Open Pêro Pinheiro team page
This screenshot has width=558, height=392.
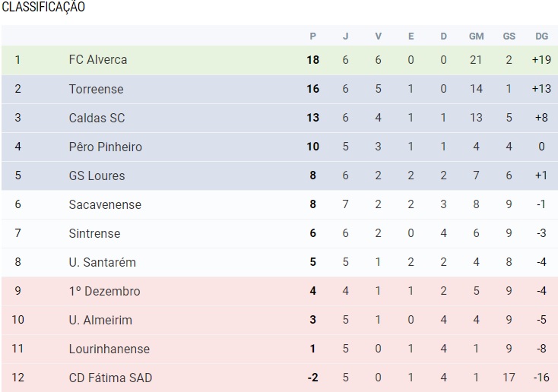pyautogui.click(x=105, y=147)
